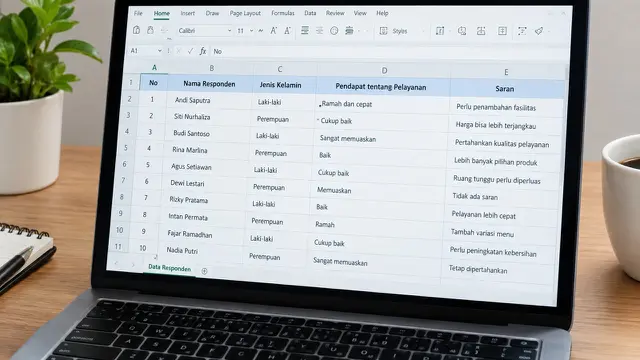Switch to the Insert ribbon tab

pyautogui.click(x=188, y=13)
